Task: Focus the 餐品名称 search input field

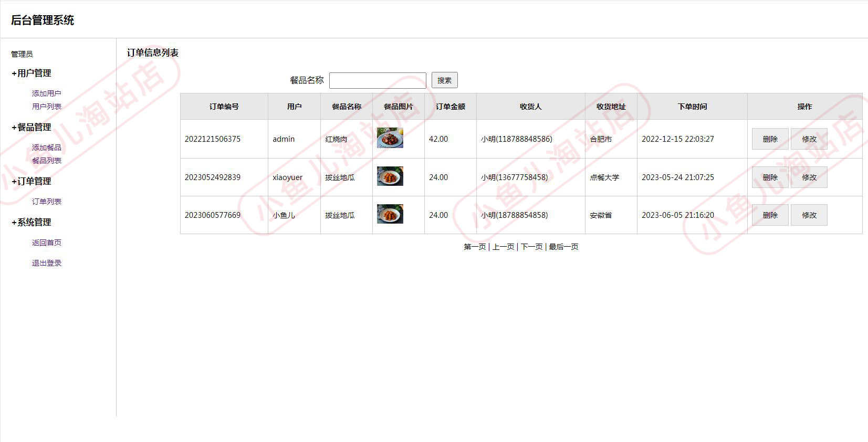Action: 378,80
